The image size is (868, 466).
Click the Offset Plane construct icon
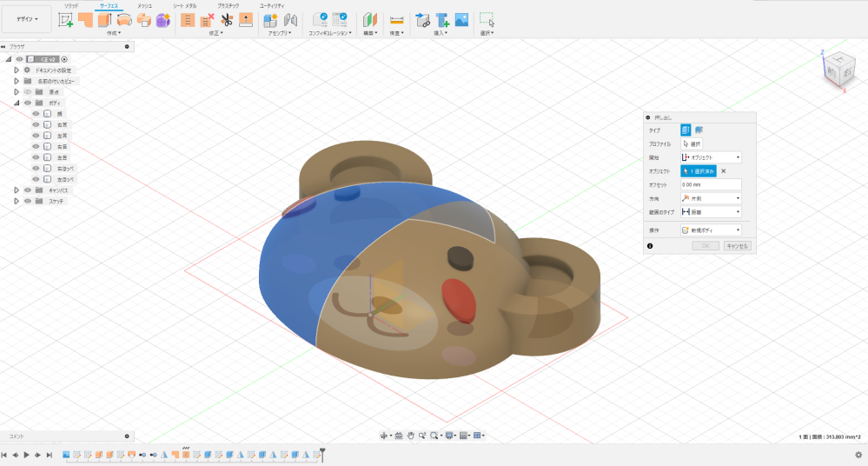370,20
